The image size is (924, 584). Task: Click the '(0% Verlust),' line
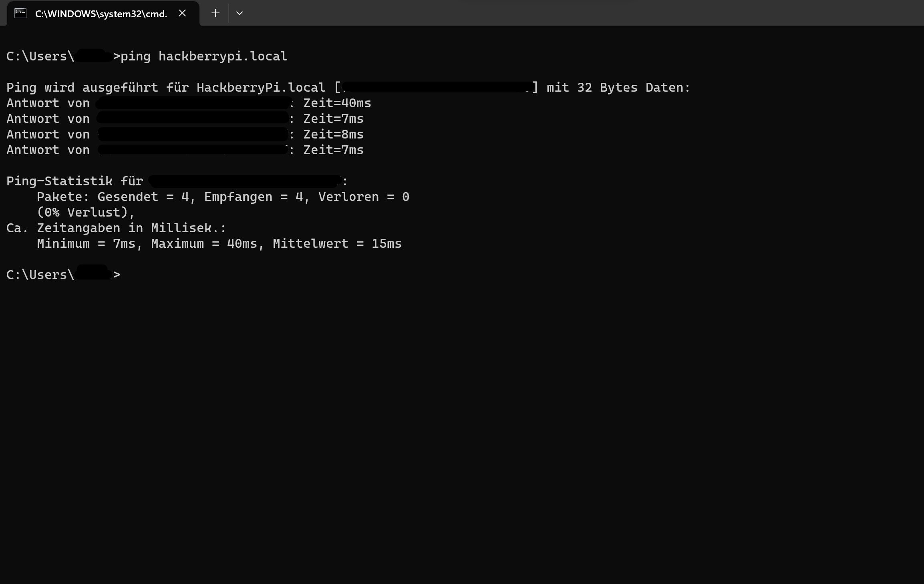(86, 213)
